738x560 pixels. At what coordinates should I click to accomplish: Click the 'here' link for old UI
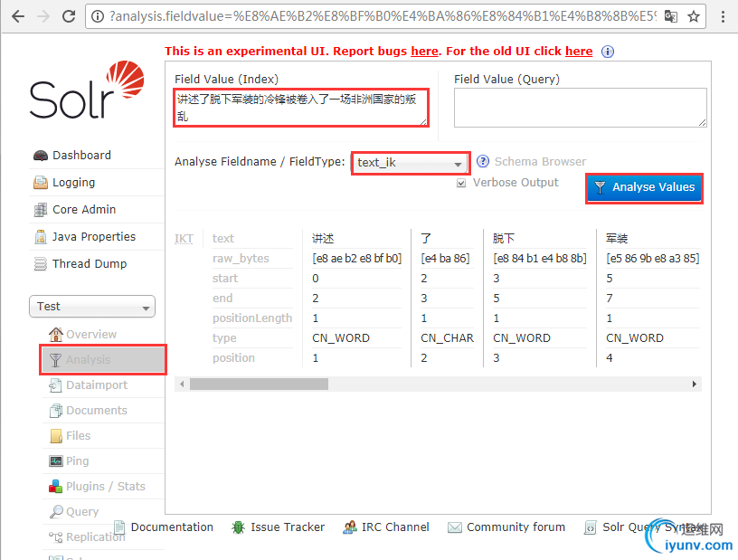[579, 51]
